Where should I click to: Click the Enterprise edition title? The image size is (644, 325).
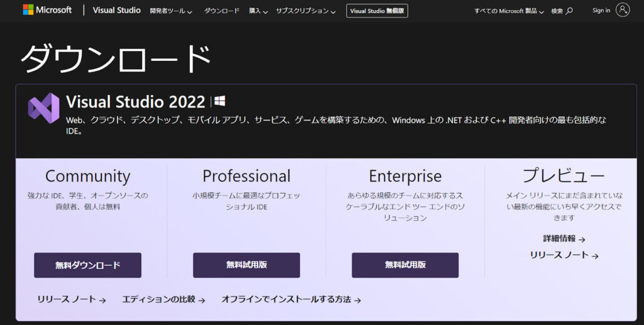(x=405, y=176)
